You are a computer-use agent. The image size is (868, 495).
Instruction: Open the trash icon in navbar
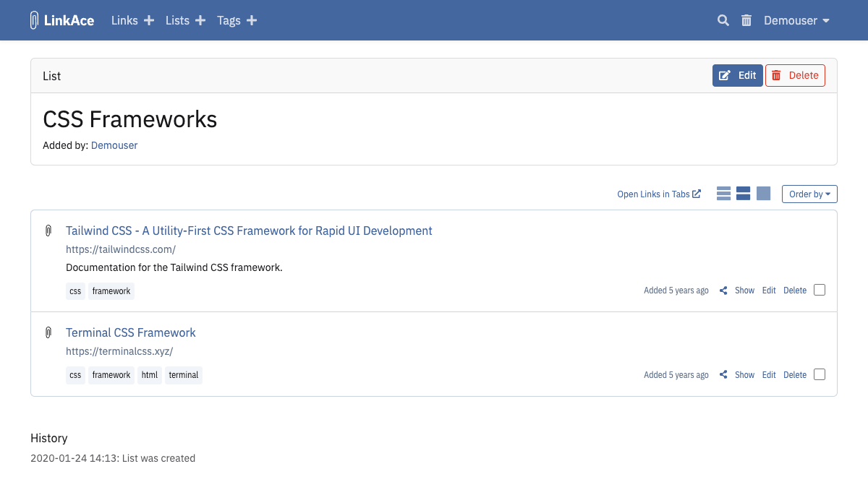coord(746,21)
